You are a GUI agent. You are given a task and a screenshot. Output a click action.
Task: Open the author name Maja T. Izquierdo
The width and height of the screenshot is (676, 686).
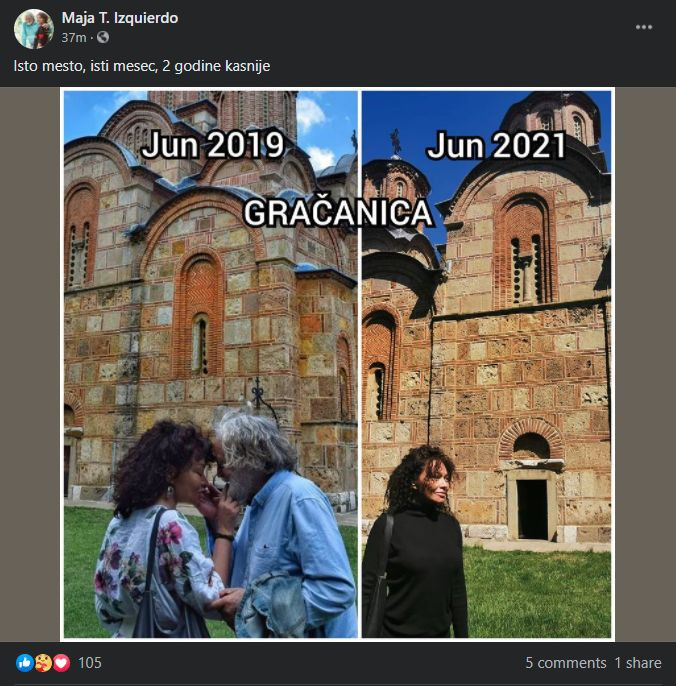coord(120,18)
